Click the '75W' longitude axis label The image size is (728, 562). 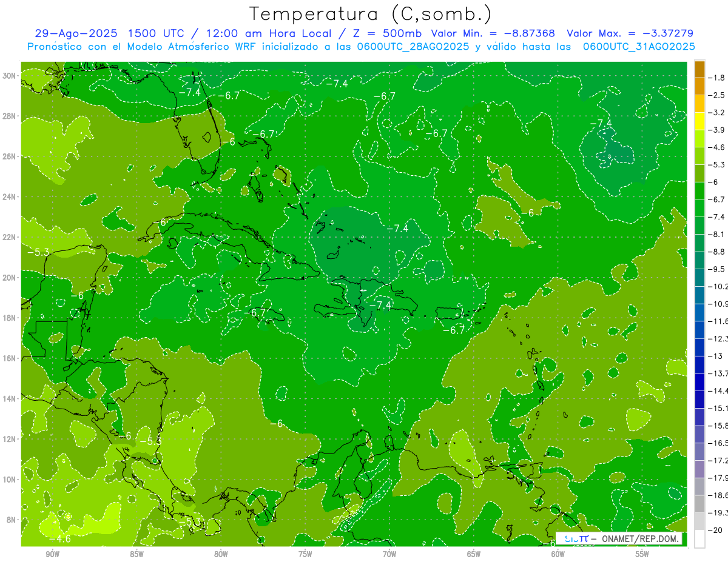(x=305, y=554)
